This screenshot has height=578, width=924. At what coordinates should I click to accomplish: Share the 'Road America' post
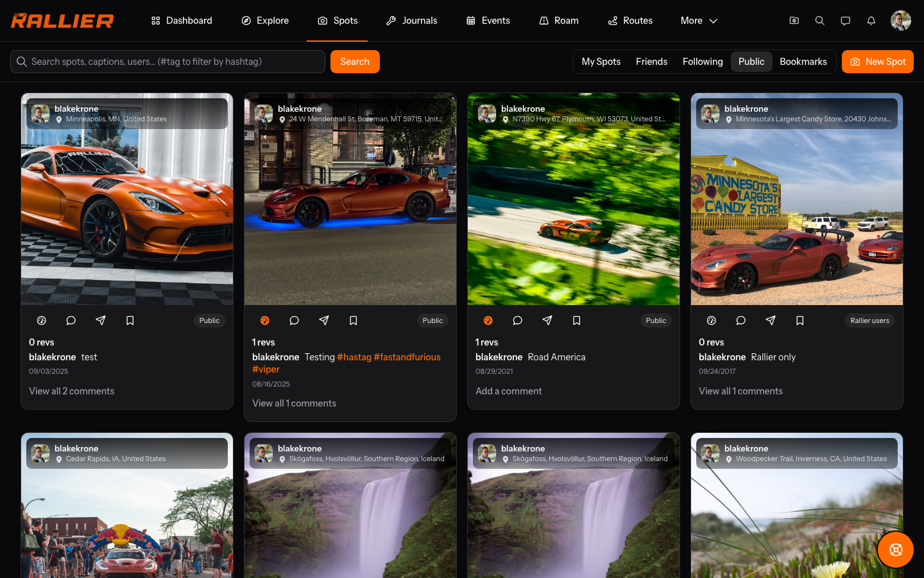click(547, 320)
